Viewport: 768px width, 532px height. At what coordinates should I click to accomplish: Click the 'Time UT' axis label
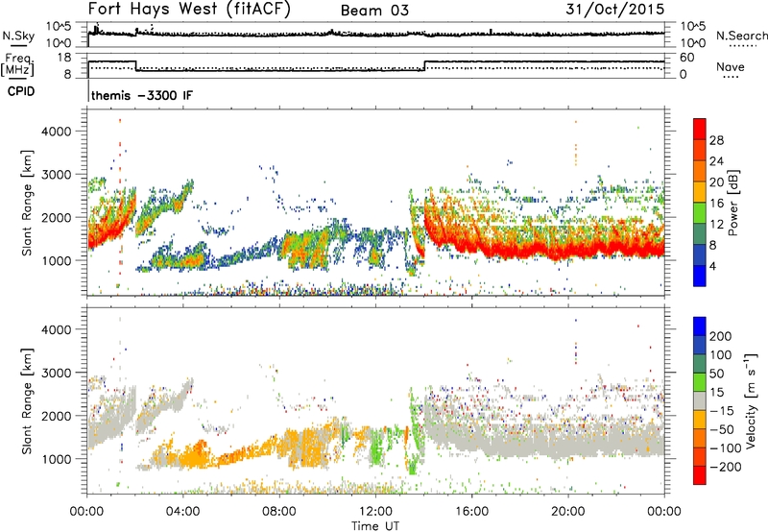[x=375, y=525]
